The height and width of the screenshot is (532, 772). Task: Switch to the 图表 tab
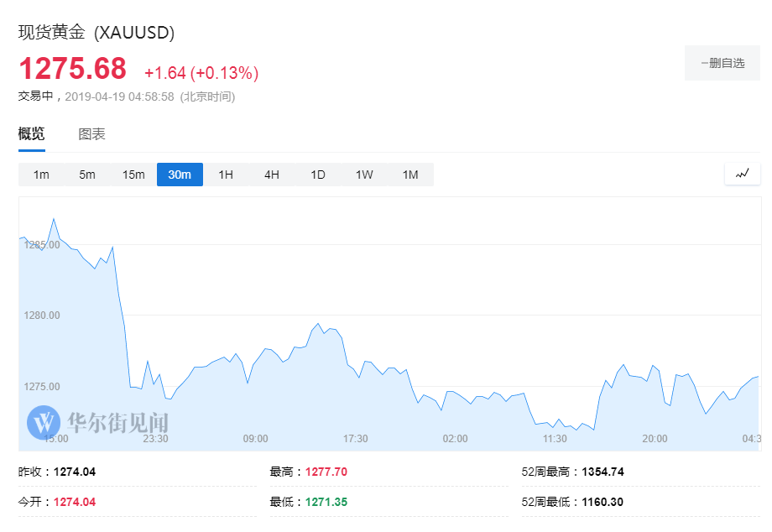(91, 133)
